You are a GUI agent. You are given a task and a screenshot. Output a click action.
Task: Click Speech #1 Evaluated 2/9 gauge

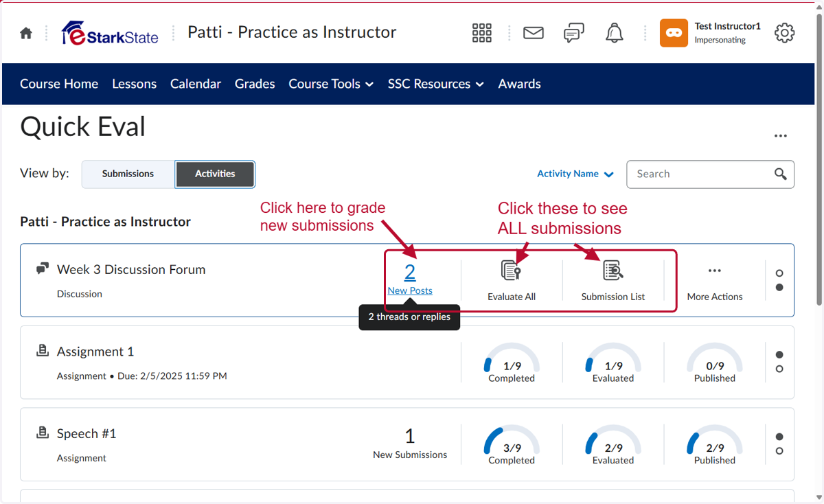(613, 446)
